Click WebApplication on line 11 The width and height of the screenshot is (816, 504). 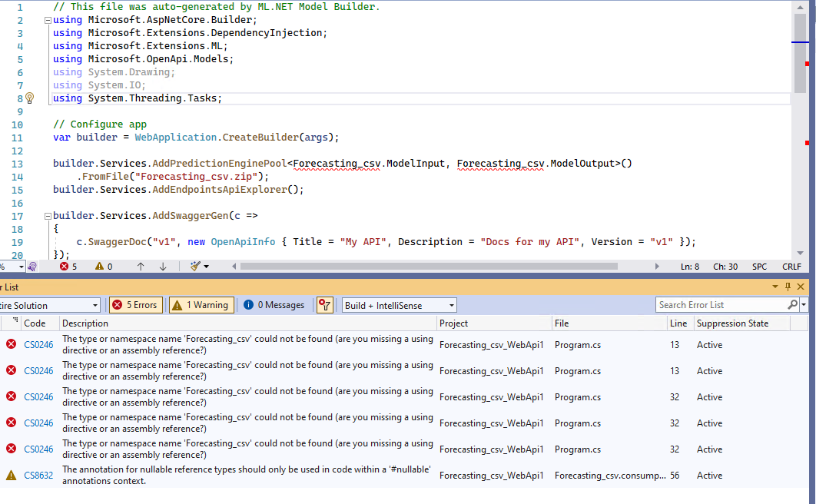pyautogui.click(x=175, y=138)
